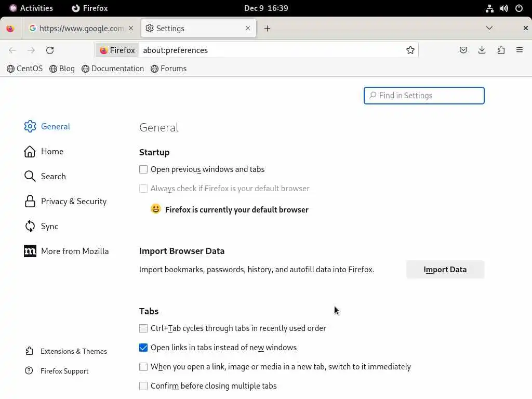Open the Firefox Support link
This screenshot has width=532, height=399.
coord(64,371)
